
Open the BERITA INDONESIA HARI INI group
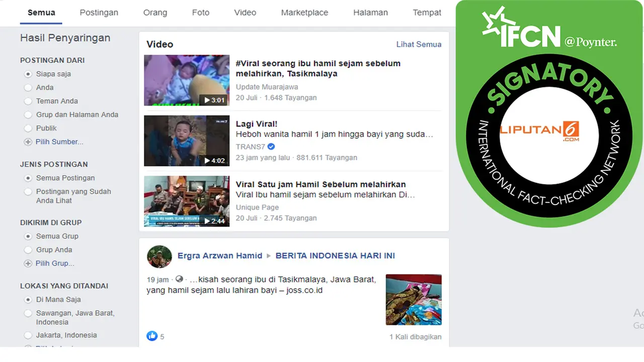click(335, 255)
